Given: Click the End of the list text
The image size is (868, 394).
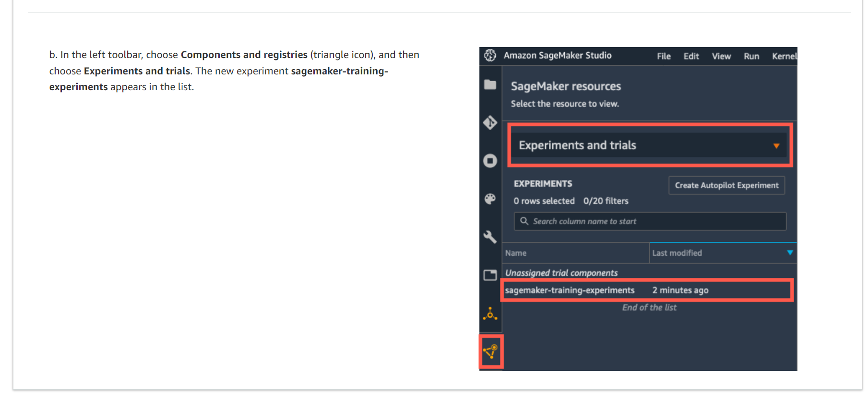Looking at the screenshot, I should pyautogui.click(x=649, y=308).
